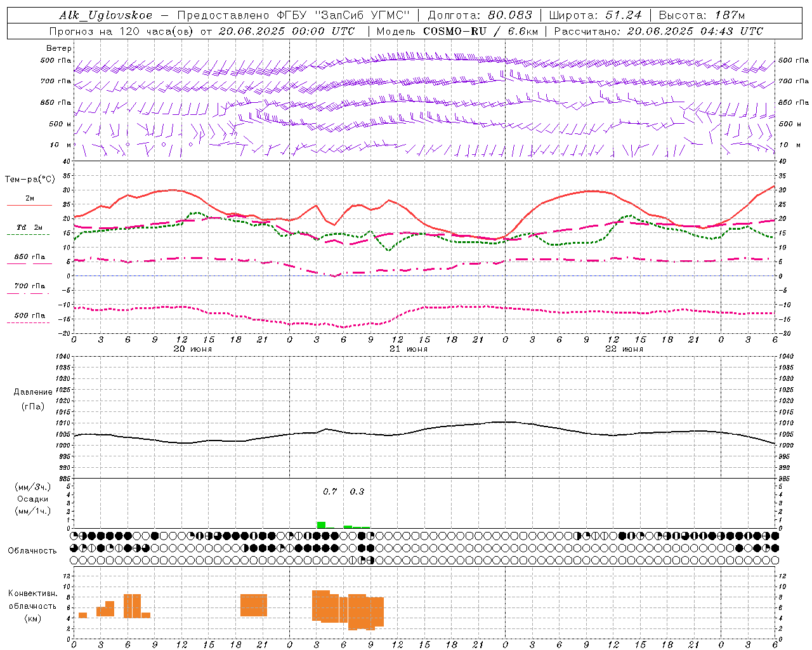Click the '10 м' wind level label on left
The width and height of the screenshot is (812, 650).
[x=61, y=145]
